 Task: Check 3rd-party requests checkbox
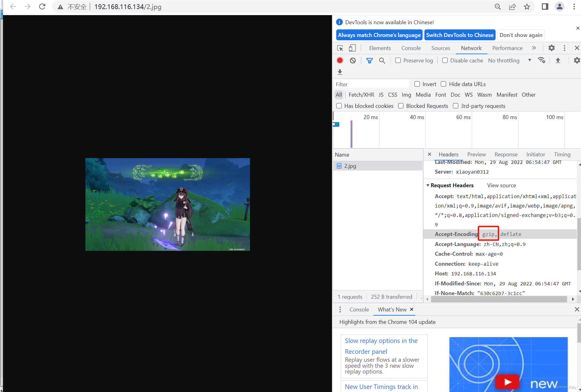(456, 106)
